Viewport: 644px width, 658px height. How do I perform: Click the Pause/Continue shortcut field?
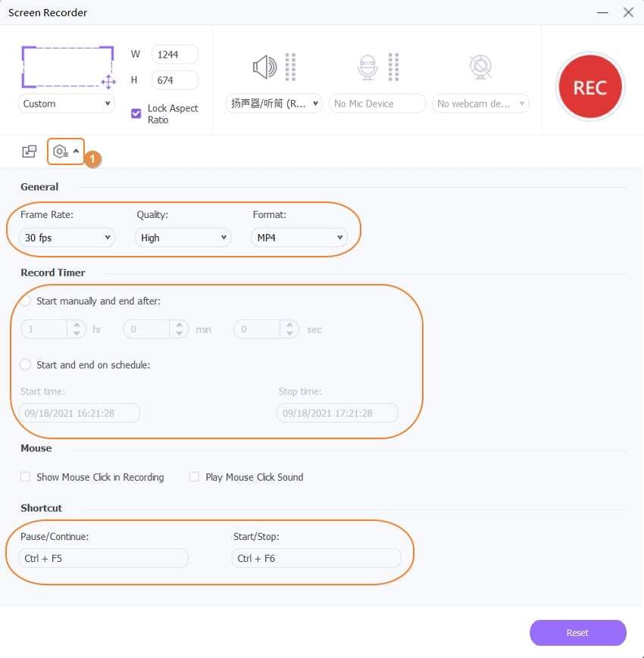tap(103, 558)
